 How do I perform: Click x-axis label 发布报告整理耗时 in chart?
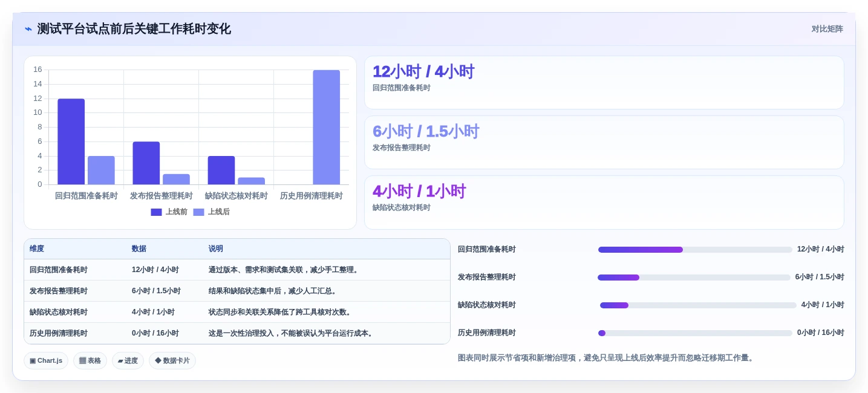pos(162,196)
